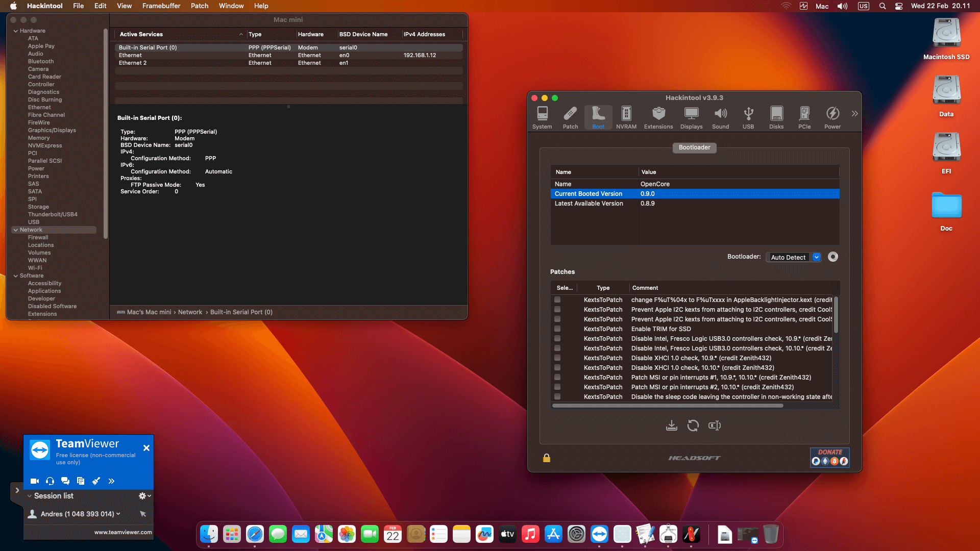The image size is (980, 551).
Task: Open the Macintosh SSD drive on desktop
Action: (x=946, y=39)
